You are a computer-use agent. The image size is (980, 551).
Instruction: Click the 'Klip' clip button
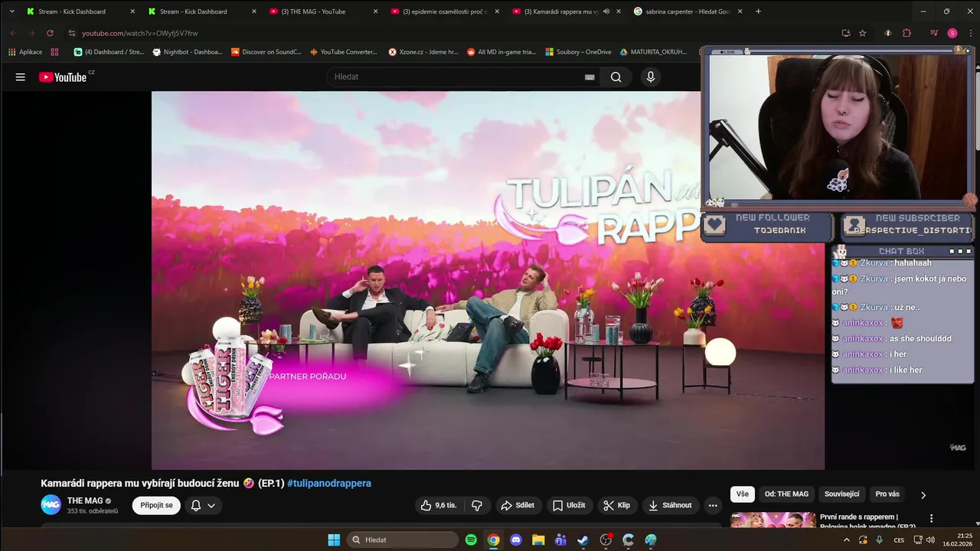coord(617,505)
